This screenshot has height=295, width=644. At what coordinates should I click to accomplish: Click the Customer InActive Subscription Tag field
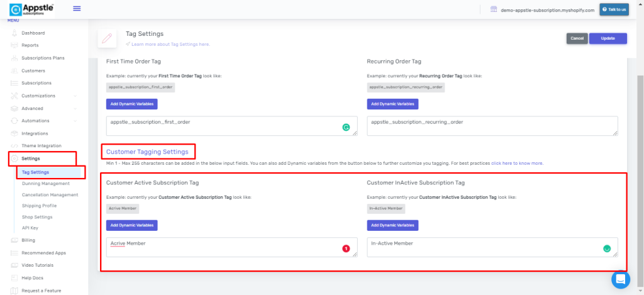[492, 247]
